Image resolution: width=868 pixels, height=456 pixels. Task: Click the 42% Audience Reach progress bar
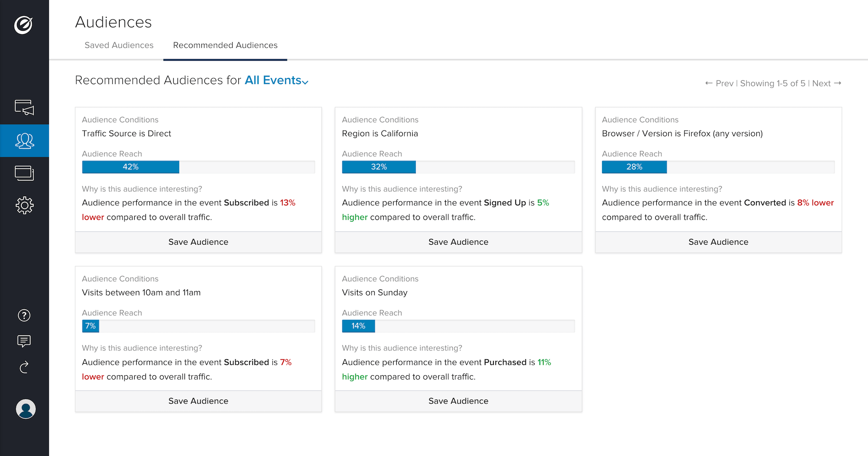pyautogui.click(x=130, y=167)
